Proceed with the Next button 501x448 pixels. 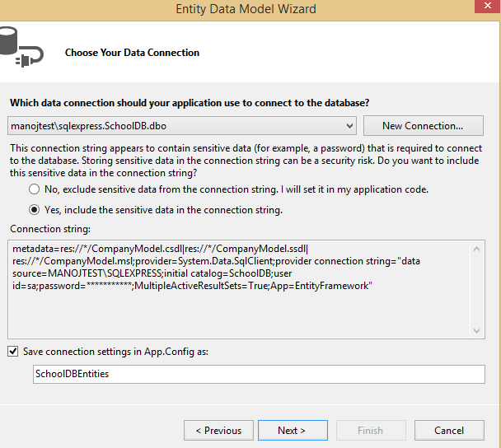(x=292, y=430)
